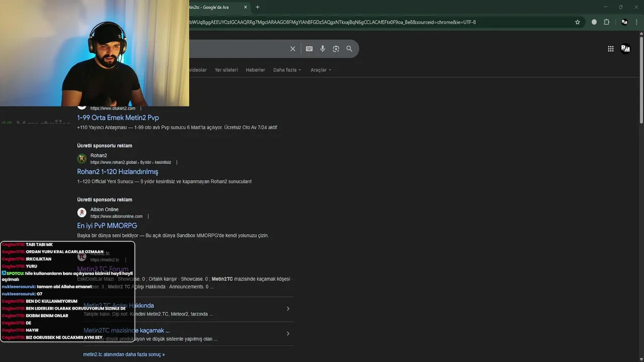644x362 pixels.
Task: Expand the Daha fazla dropdown
Action: click(x=287, y=70)
